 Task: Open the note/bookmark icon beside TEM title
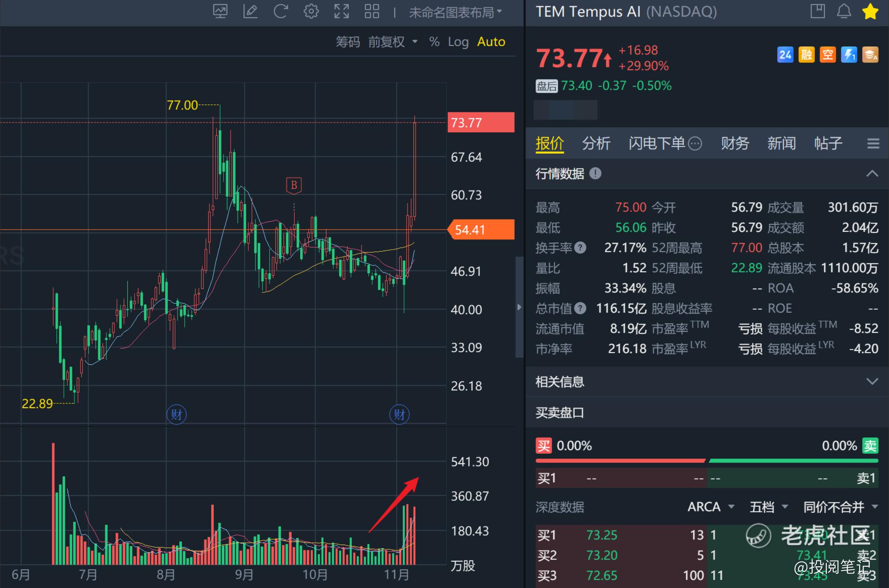click(x=817, y=11)
